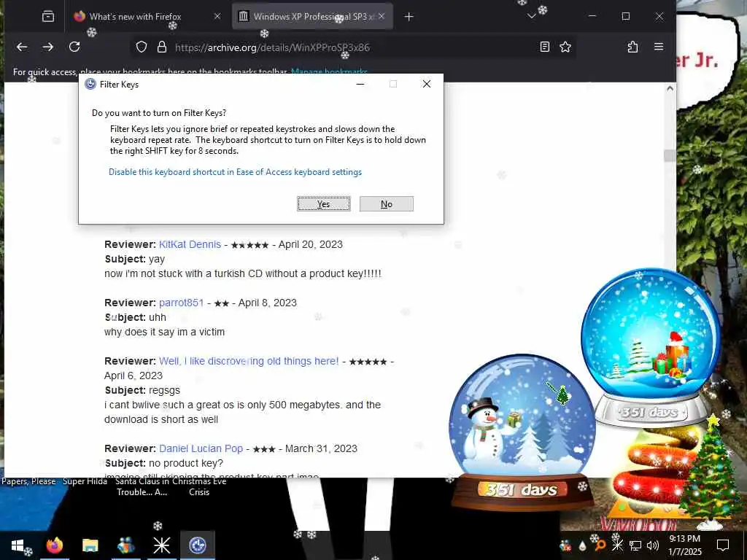Open the volume speaker tray icon
Image resolution: width=747 pixels, height=560 pixels.
tap(653, 545)
